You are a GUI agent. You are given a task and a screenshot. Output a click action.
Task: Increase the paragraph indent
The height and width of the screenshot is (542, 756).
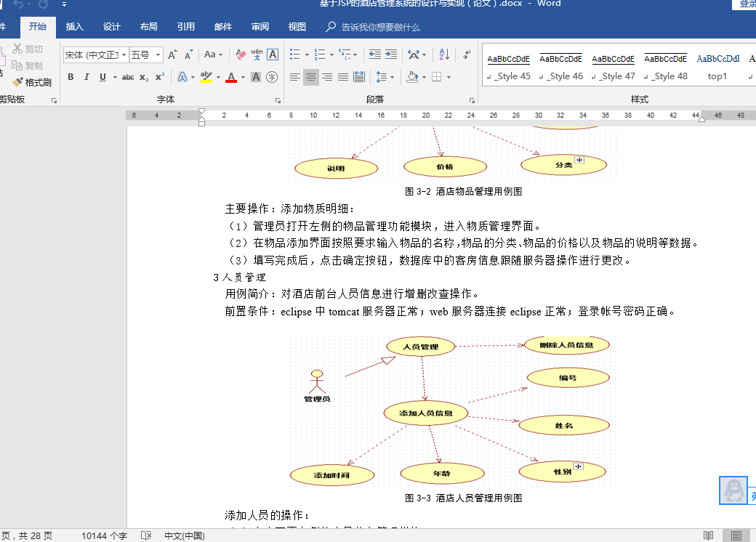click(x=391, y=54)
